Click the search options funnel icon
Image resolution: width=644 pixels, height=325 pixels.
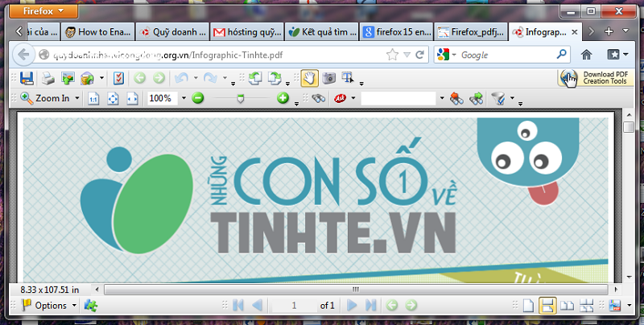(x=499, y=98)
